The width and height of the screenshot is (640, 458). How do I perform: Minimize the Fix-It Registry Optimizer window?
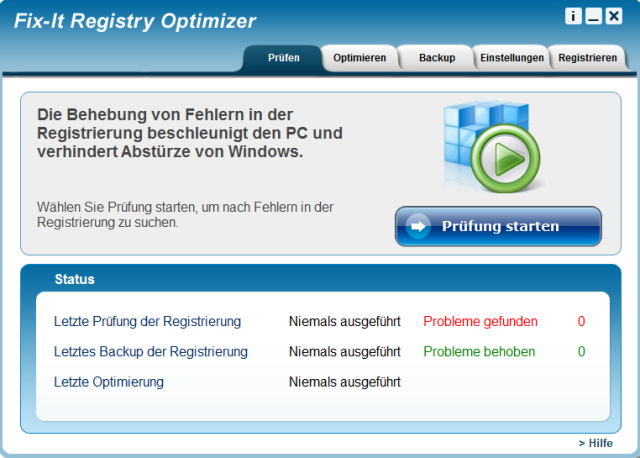click(x=593, y=16)
